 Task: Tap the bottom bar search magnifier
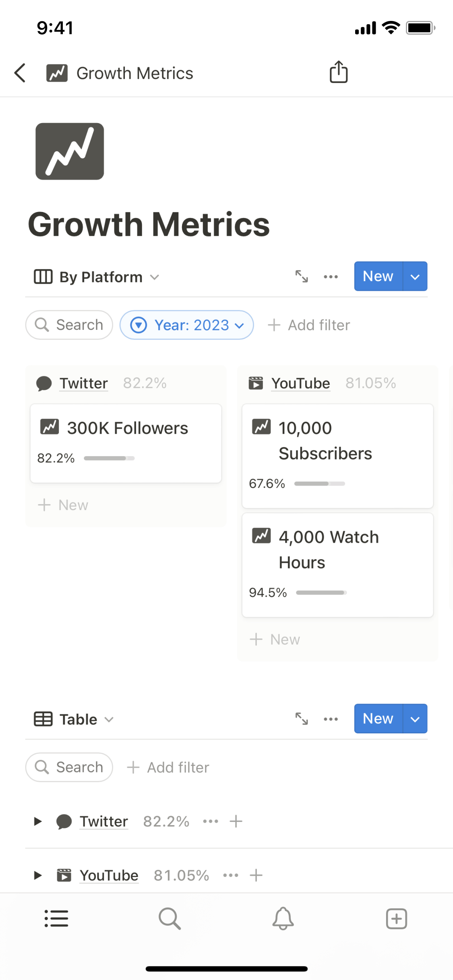point(170,918)
